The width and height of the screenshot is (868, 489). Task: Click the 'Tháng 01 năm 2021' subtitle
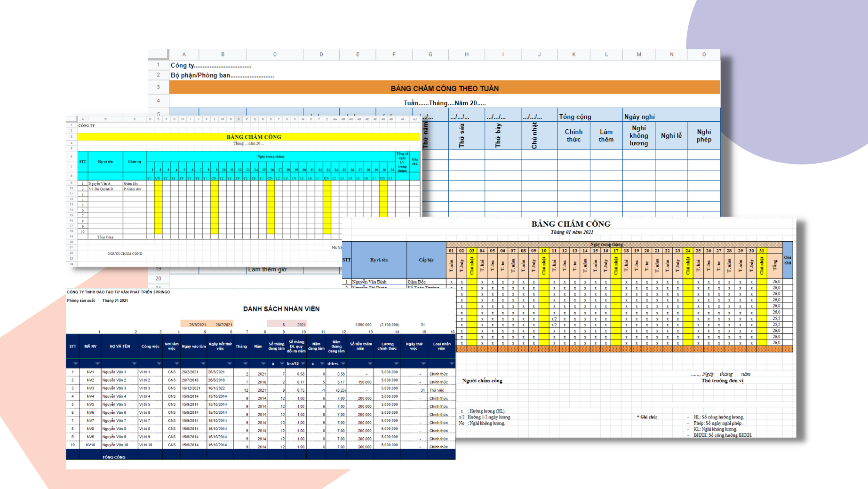coord(572,232)
